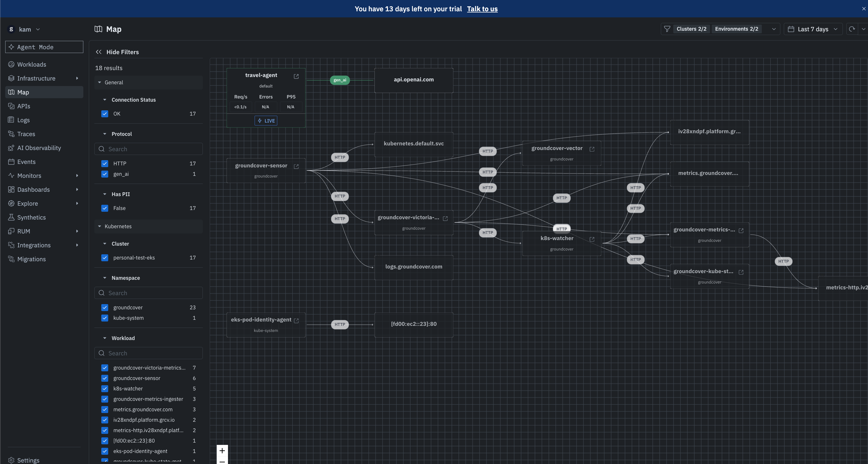The image size is (868, 464).
Task: Click the Workloads sidebar icon
Action: [x=11, y=64]
